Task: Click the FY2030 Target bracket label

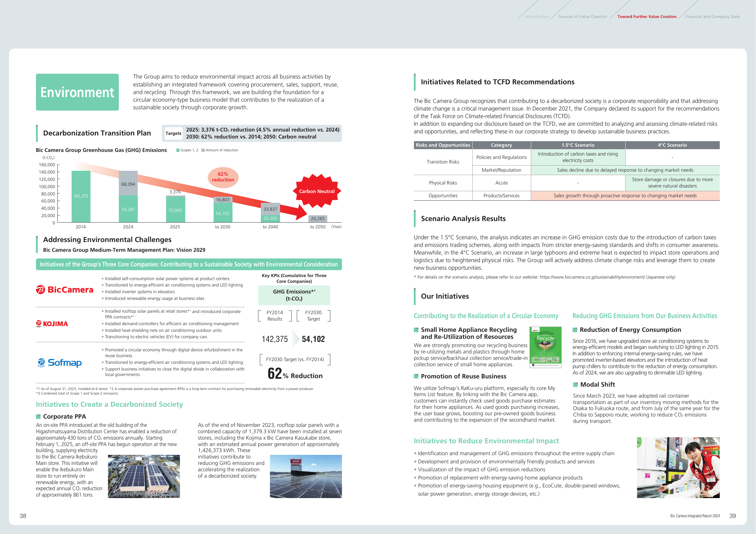Action: point(313,315)
